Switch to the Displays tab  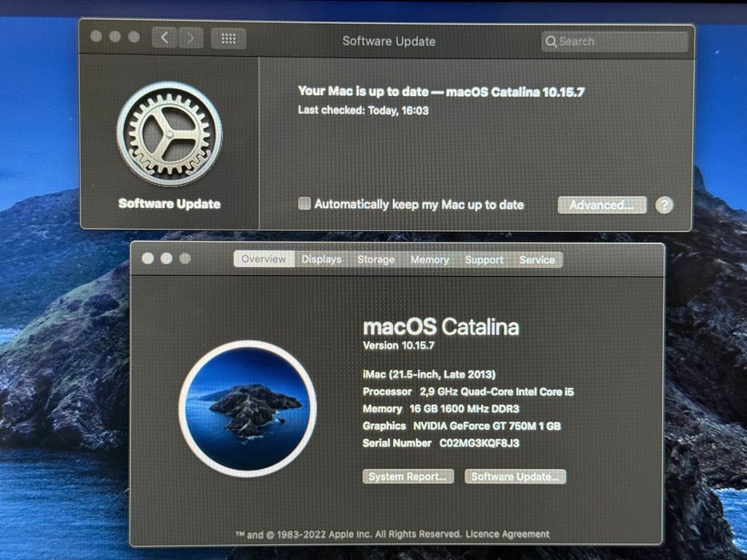(322, 259)
